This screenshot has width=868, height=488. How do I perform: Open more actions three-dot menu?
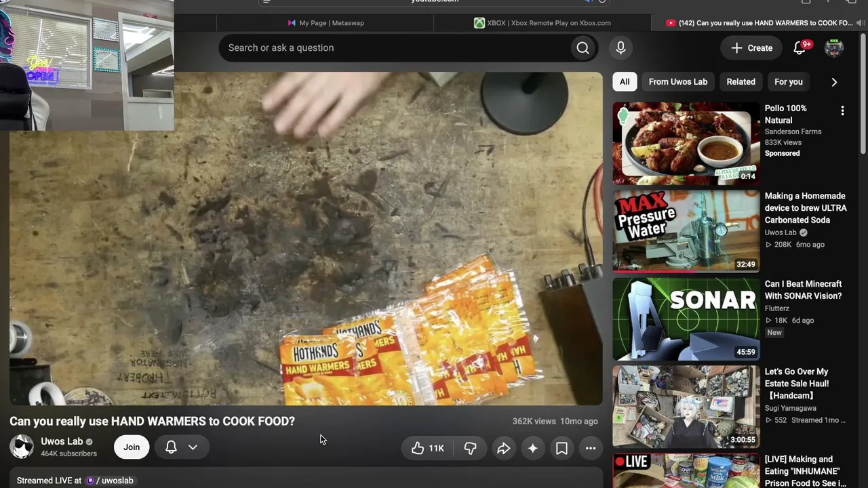tap(591, 448)
